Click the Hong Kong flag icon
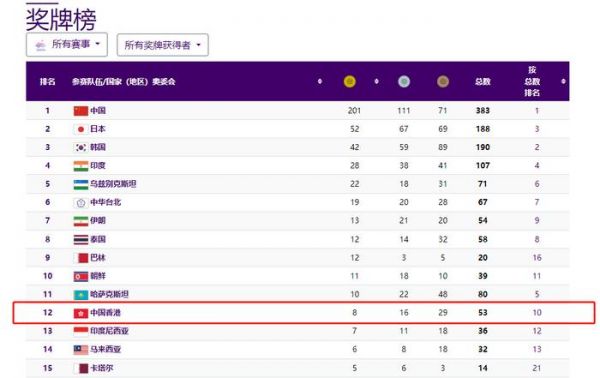The width and height of the screenshot is (600, 378). [x=81, y=313]
